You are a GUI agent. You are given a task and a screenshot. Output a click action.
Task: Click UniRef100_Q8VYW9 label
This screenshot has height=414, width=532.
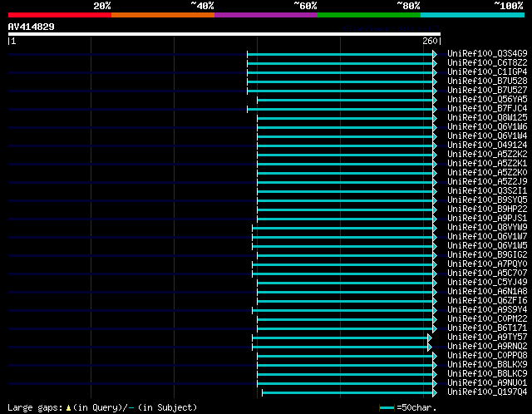[x=487, y=227]
